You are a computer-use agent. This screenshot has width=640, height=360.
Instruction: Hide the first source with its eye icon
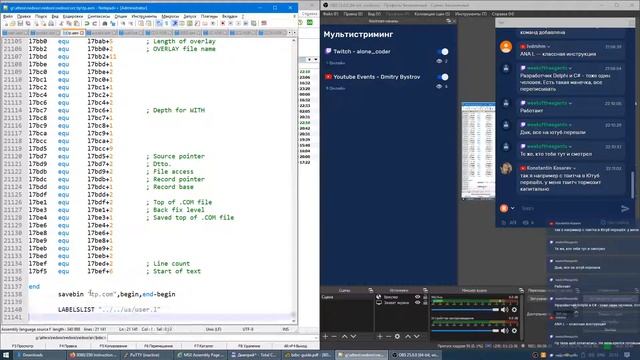[x=417, y=297]
